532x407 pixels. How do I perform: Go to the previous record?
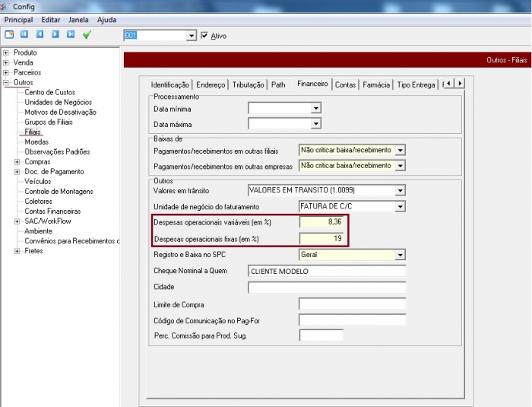click(40, 35)
